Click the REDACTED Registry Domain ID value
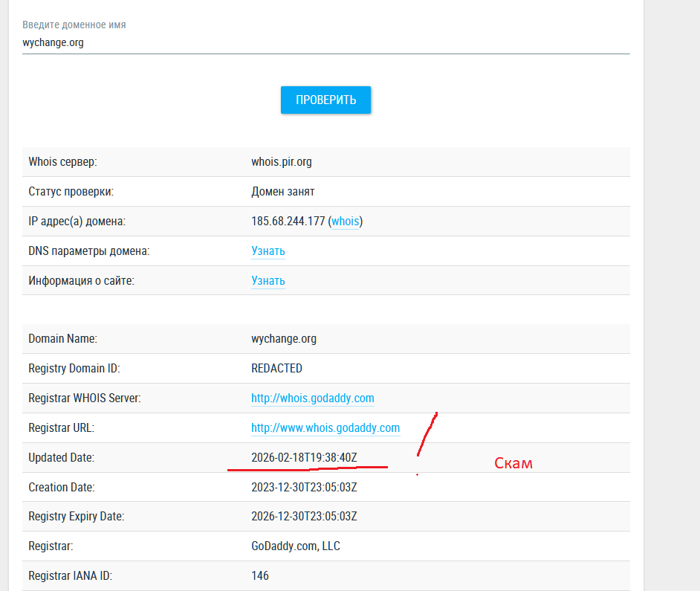Image resolution: width=700 pixels, height=591 pixels. point(278,368)
